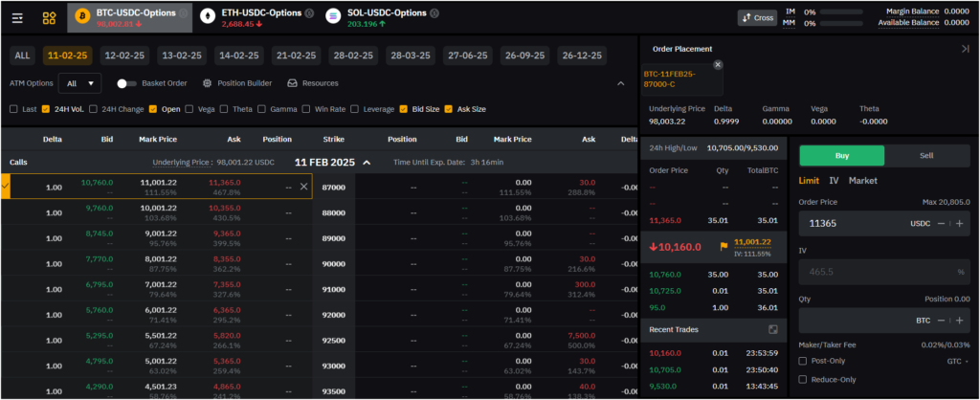Click the 11,365.0 ask in order book
Viewport: 980px width, 400px height.
[x=666, y=221]
